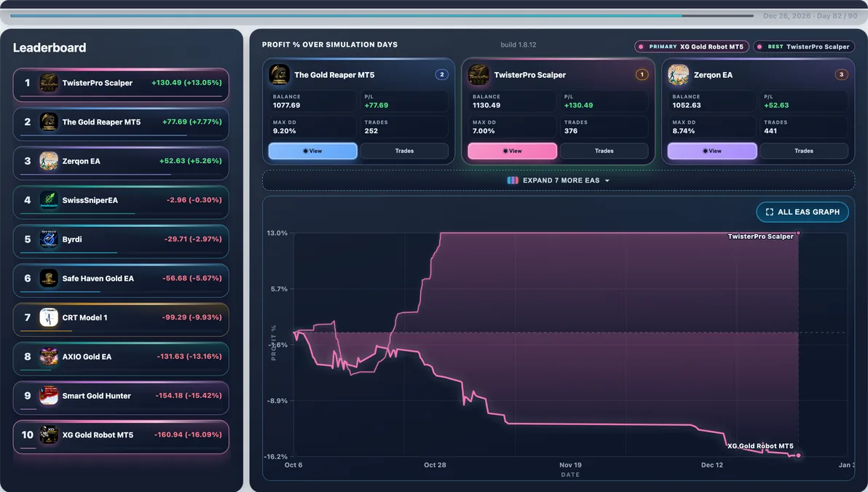Click the fullscreen icon in All EAs Graph button
The height and width of the screenshot is (492, 868).
[x=770, y=212]
